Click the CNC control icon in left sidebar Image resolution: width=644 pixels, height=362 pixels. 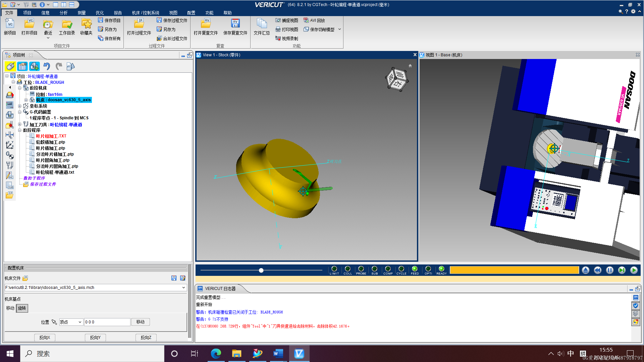click(x=10, y=105)
